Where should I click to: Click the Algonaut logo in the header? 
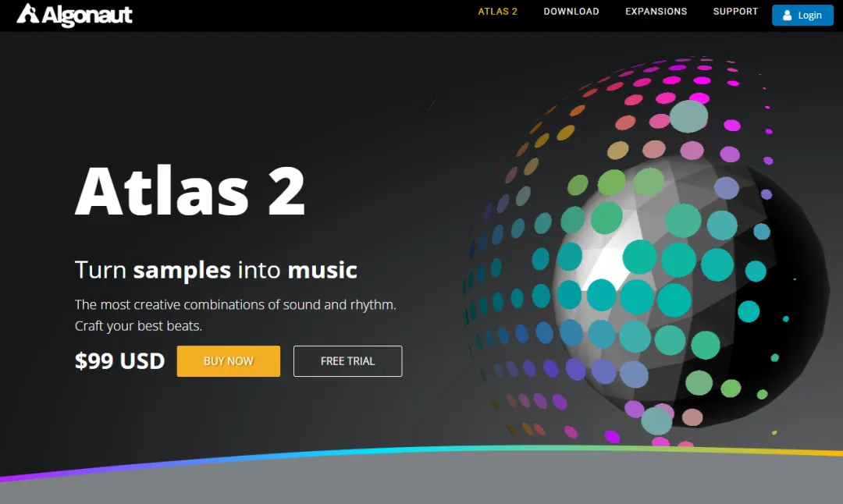[74, 15]
